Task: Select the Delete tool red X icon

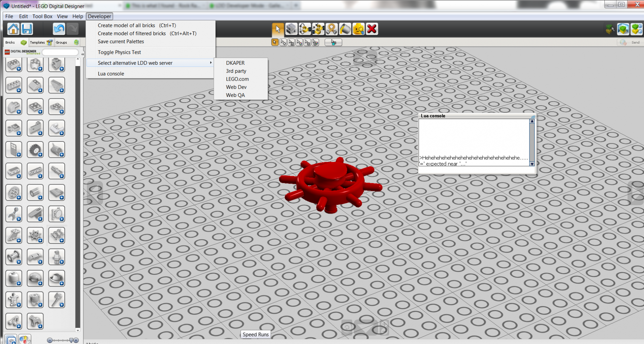Action: [x=372, y=29]
